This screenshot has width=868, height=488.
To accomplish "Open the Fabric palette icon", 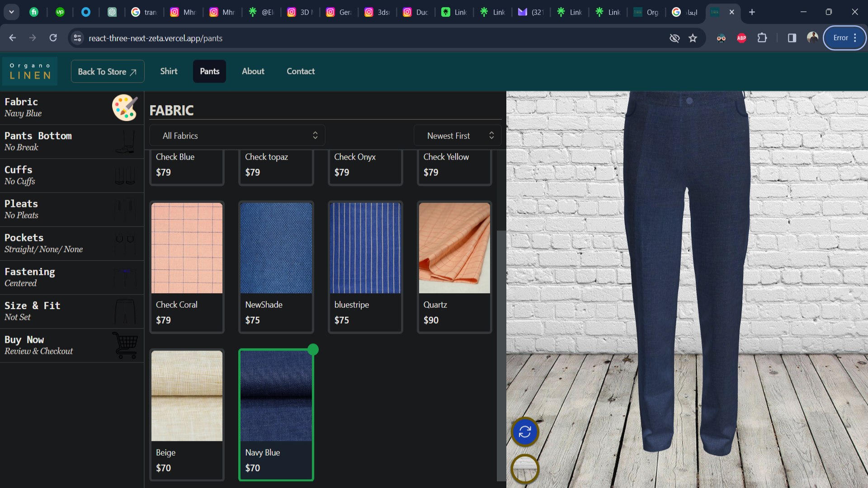I will click(125, 108).
